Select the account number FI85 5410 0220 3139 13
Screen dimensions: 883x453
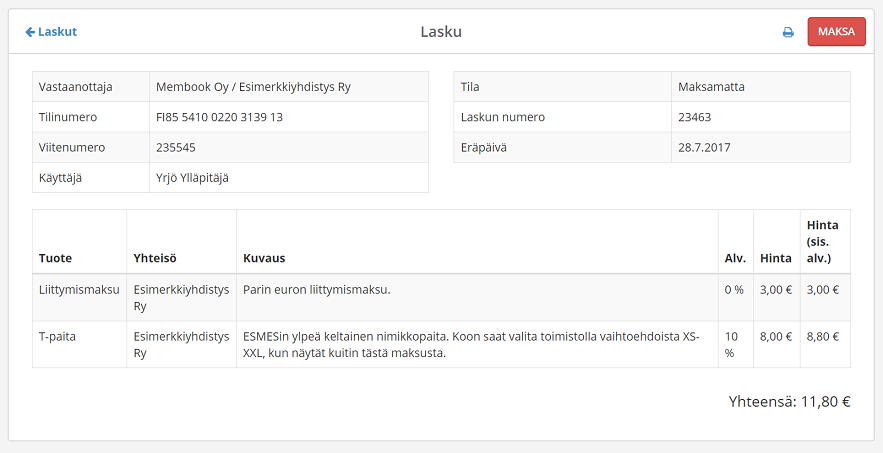point(219,117)
